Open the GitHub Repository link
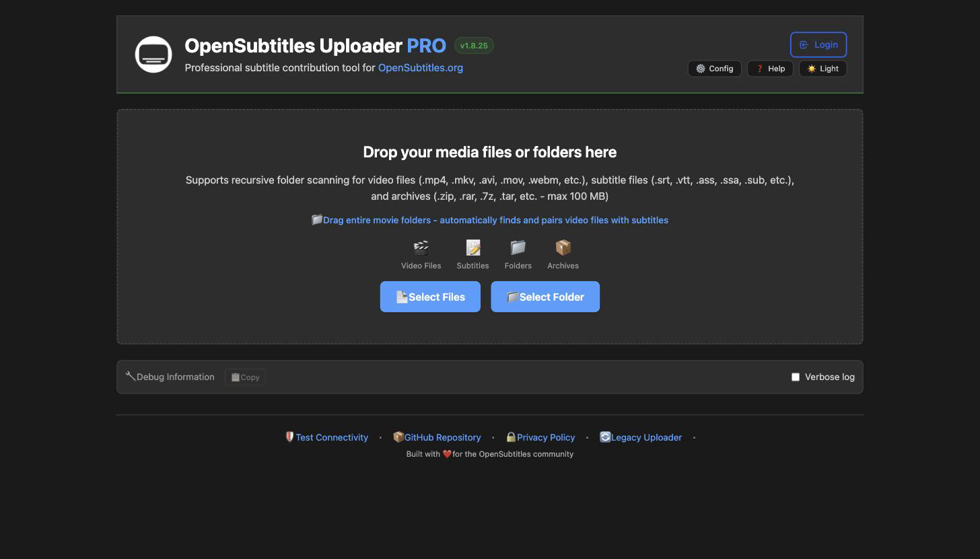980x559 pixels. [437, 437]
